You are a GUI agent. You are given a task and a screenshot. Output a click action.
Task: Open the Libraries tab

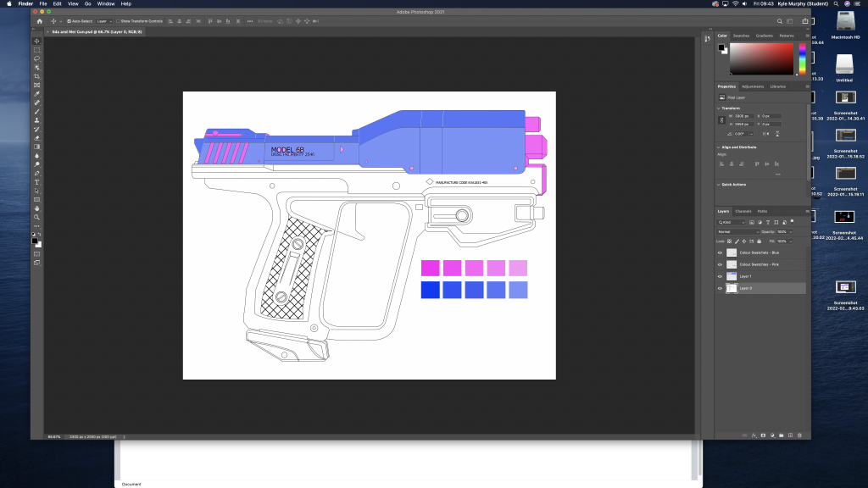tap(778, 86)
